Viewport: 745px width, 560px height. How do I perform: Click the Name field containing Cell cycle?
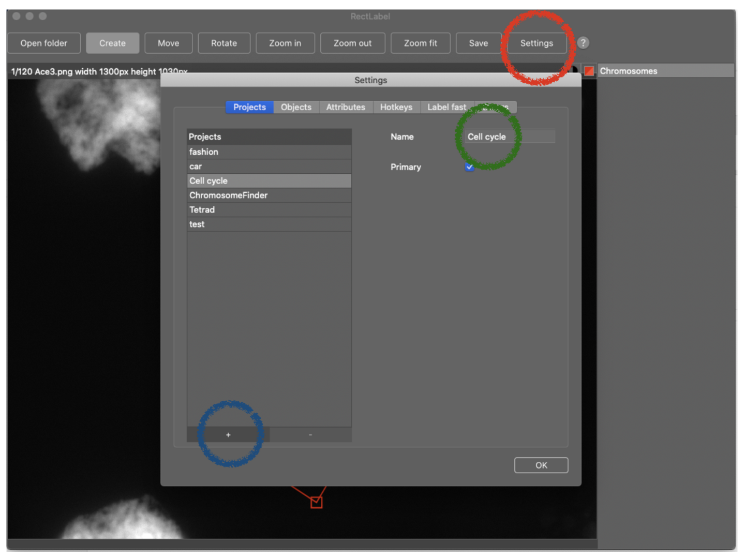(x=510, y=137)
